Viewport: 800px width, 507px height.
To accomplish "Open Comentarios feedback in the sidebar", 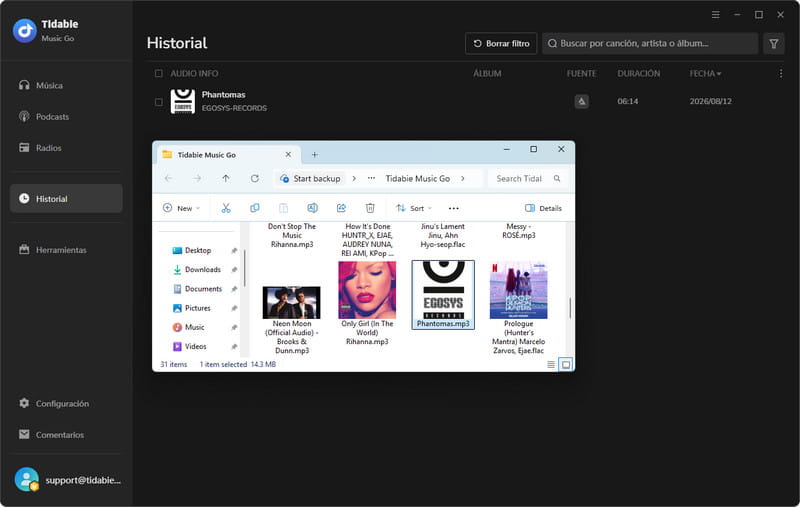I will pos(66,434).
